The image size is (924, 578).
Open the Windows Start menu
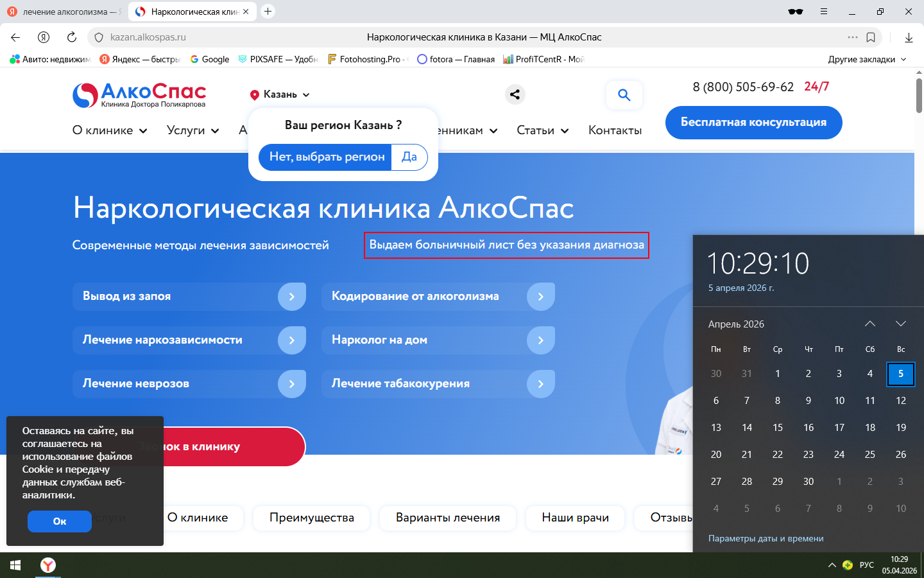(15, 565)
